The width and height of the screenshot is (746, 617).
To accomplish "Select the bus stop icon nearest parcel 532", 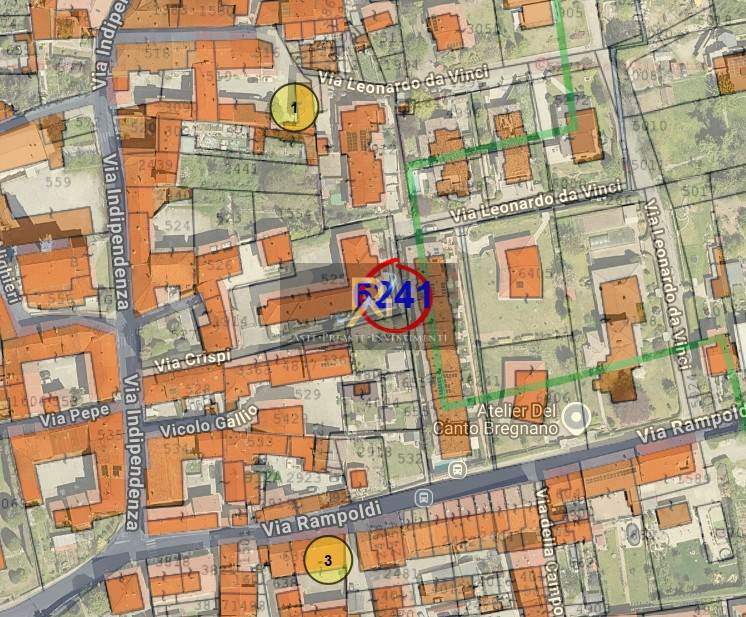I will (457, 470).
